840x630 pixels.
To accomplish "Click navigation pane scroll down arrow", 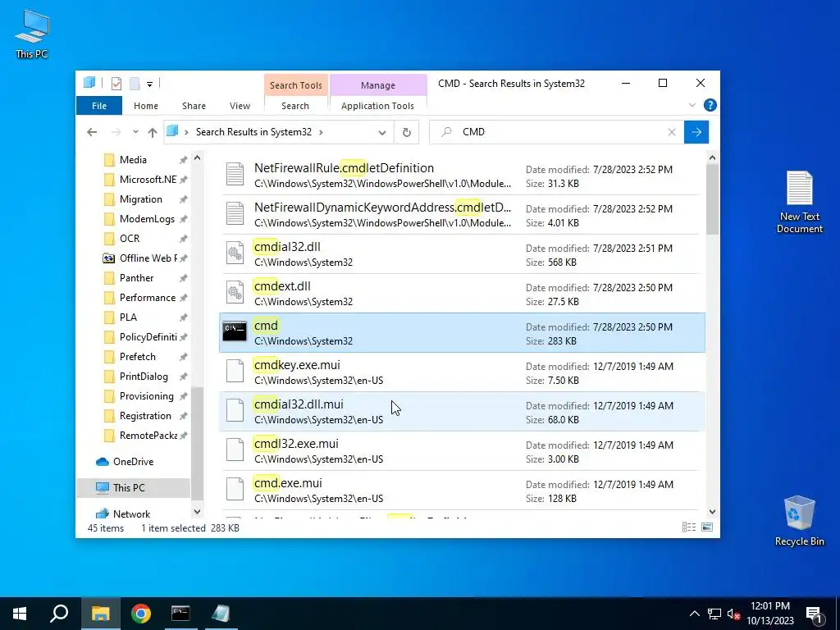I will pyautogui.click(x=197, y=512).
